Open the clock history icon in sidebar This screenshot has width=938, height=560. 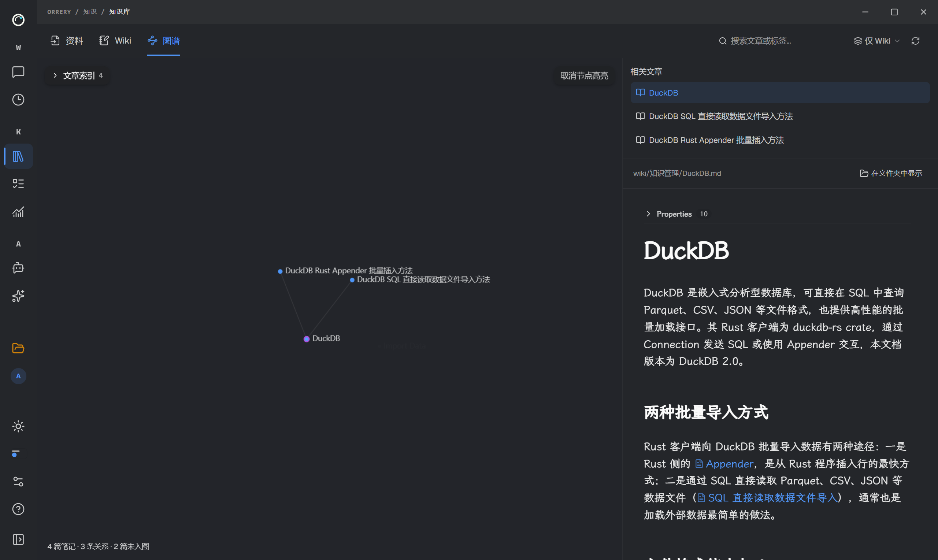pyautogui.click(x=18, y=100)
